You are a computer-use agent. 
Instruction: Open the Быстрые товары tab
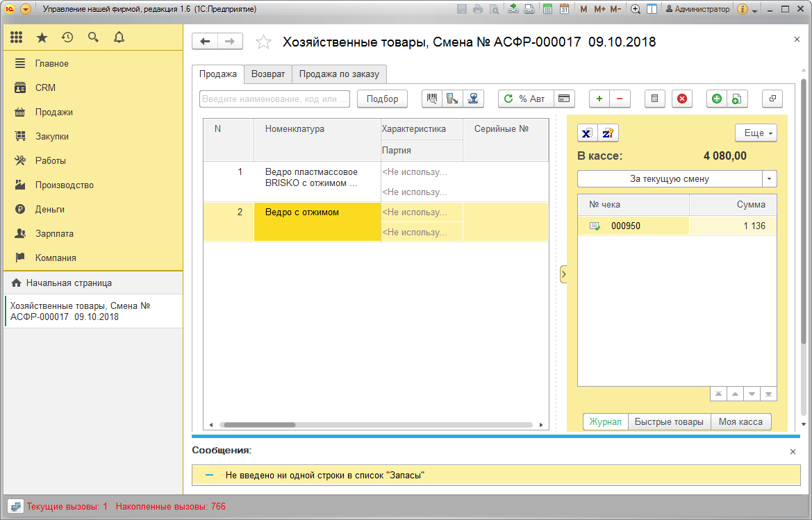click(x=669, y=421)
